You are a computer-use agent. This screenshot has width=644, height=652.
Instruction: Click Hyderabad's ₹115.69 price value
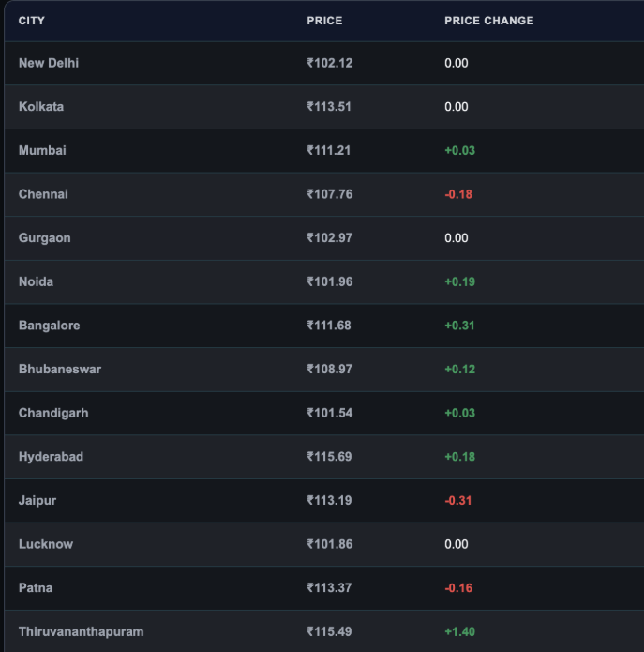coord(329,457)
